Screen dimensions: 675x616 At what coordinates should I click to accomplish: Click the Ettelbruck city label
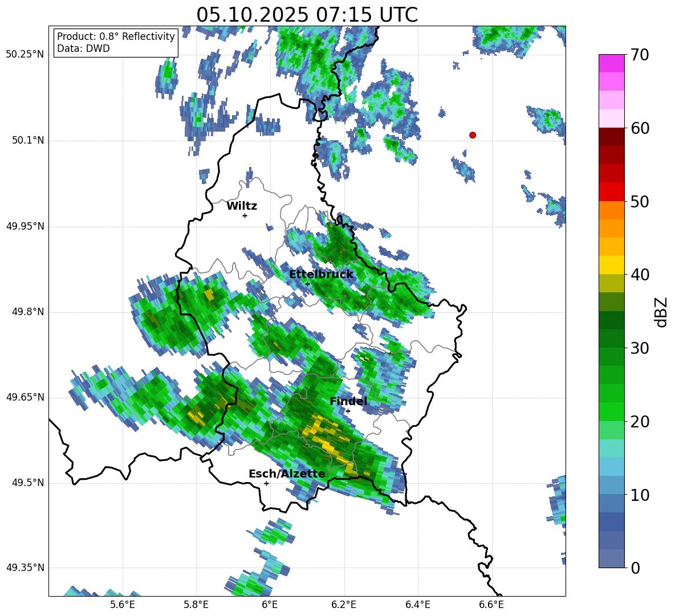[321, 274]
